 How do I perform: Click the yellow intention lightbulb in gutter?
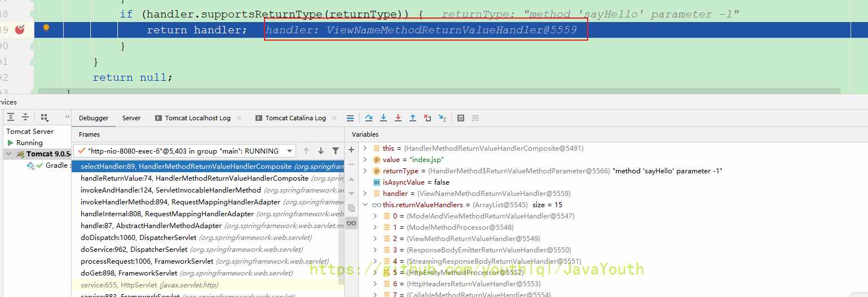[46, 29]
